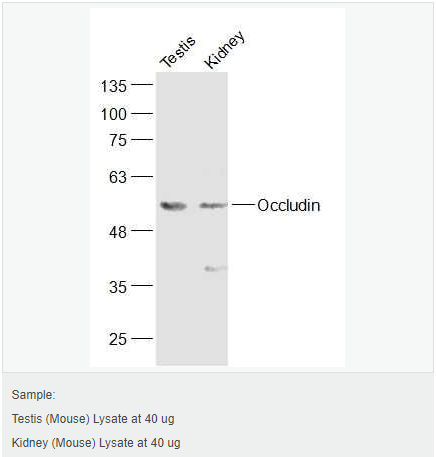Click the tick line beside 48
This screenshot has height=457, width=436.
pos(142,230)
